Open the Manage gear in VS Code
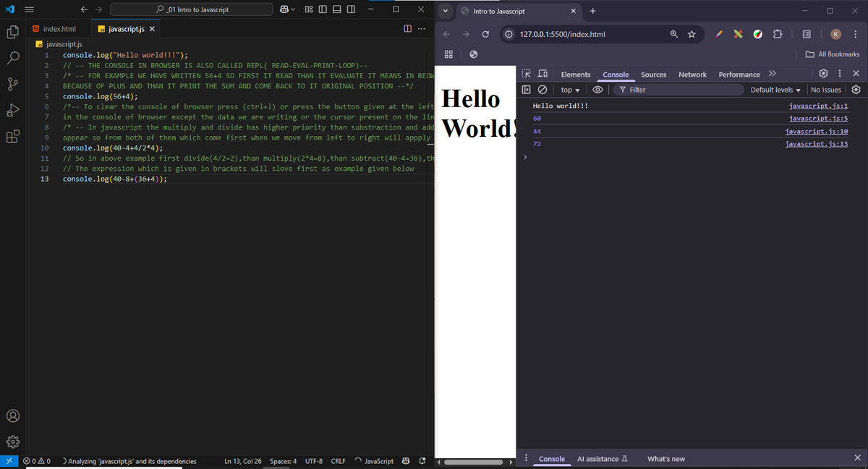868x469 pixels. coord(12,440)
